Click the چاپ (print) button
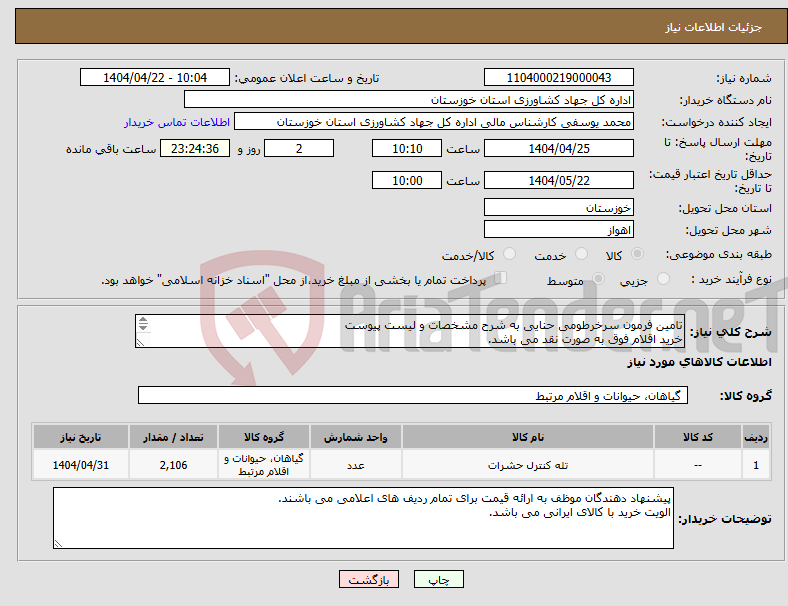The width and height of the screenshot is (788, 606). pyautogui.click(x=438, y=579)
